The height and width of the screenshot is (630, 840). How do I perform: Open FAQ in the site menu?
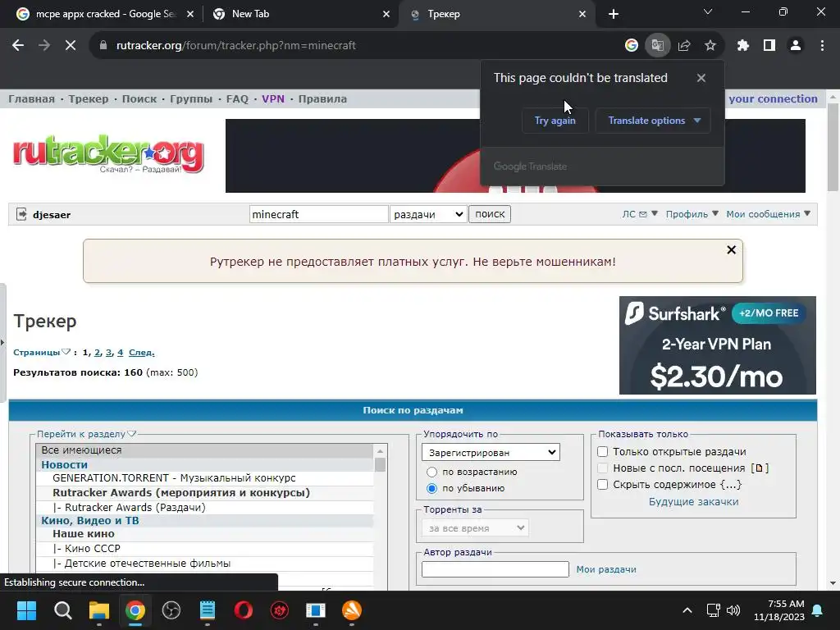click(237, 98)
